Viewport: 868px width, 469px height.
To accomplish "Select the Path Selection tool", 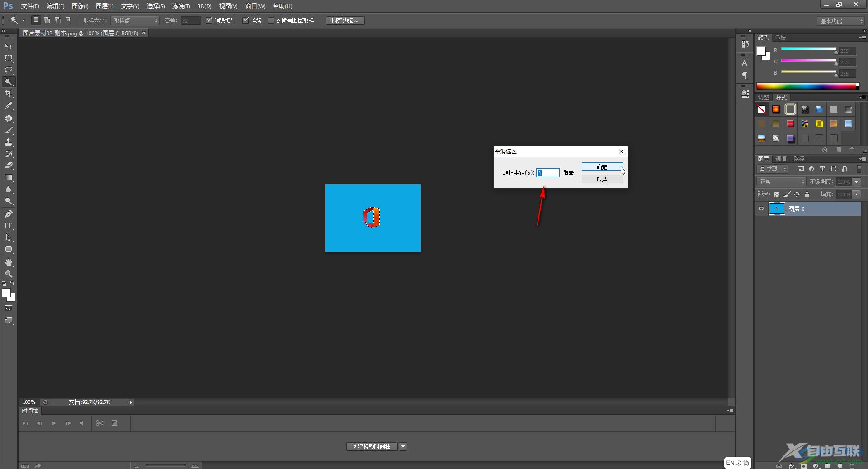I will 9,237.
